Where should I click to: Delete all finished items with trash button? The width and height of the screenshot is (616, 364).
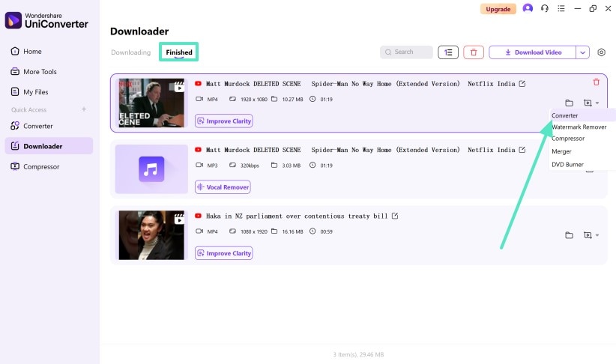tap(474, 52)
